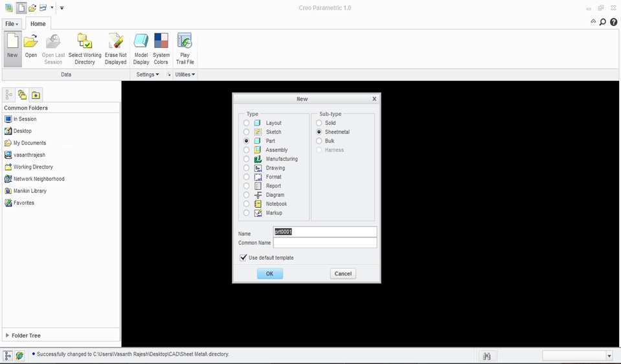Image resolution: width=621 pixels, height=364 pixels.
Task: Open the File menu dropdown
Action: [12, 24]
